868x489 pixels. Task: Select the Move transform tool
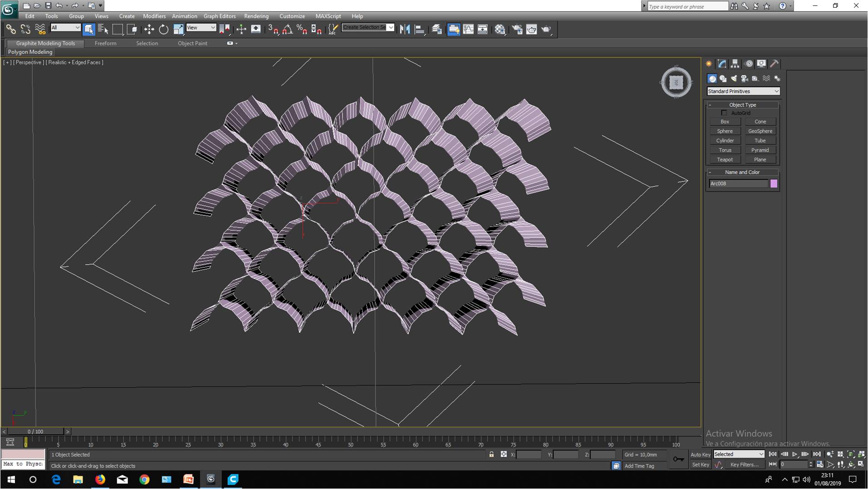[x=149, y=30]
